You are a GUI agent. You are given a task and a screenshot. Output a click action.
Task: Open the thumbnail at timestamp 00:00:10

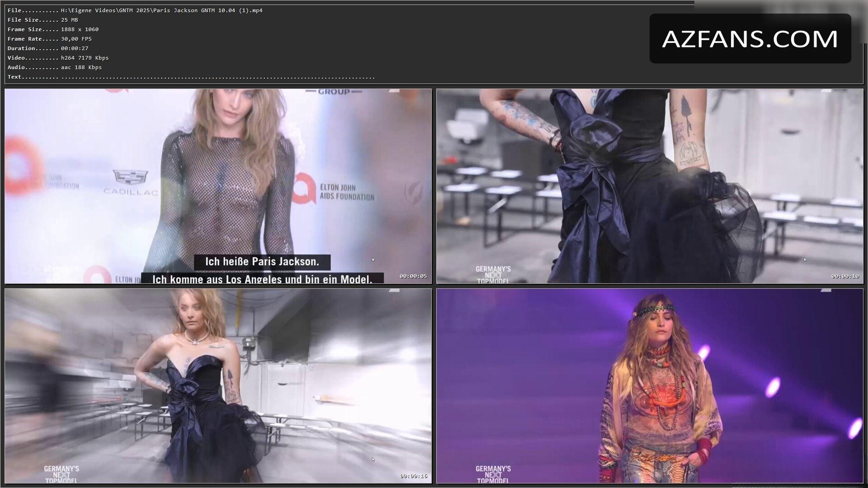tap(650, 186)
